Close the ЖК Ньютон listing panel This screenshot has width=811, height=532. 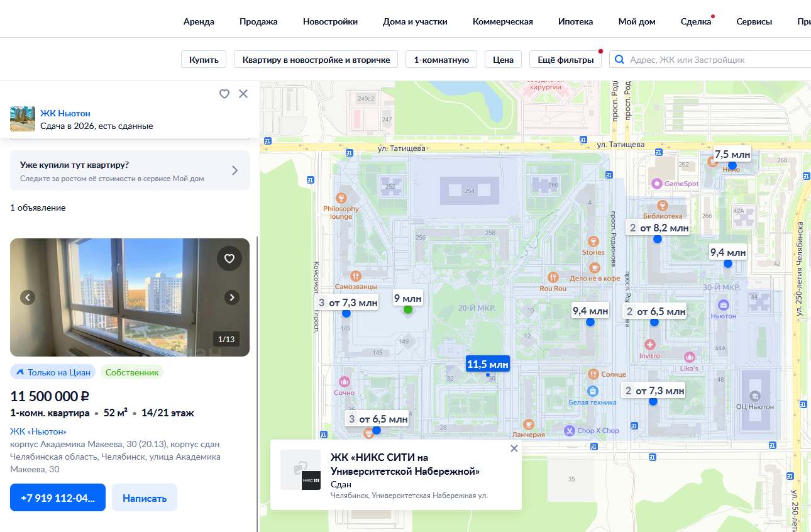(x=243, y=94)
